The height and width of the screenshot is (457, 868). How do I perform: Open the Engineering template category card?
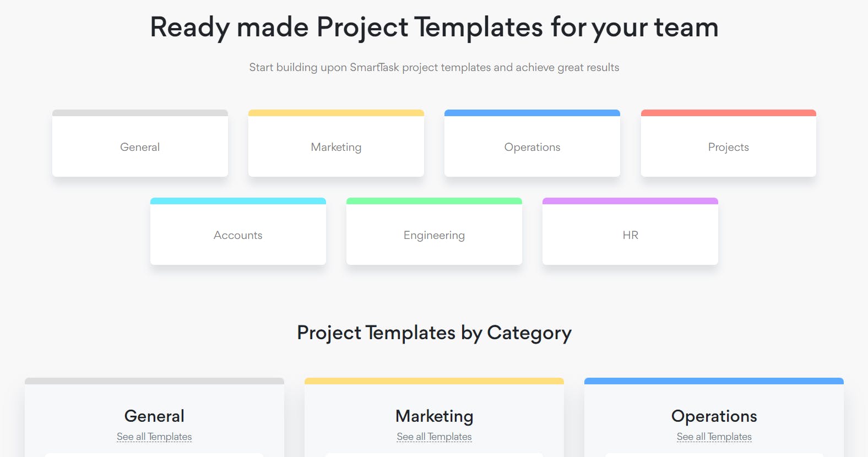coord(434,235)
